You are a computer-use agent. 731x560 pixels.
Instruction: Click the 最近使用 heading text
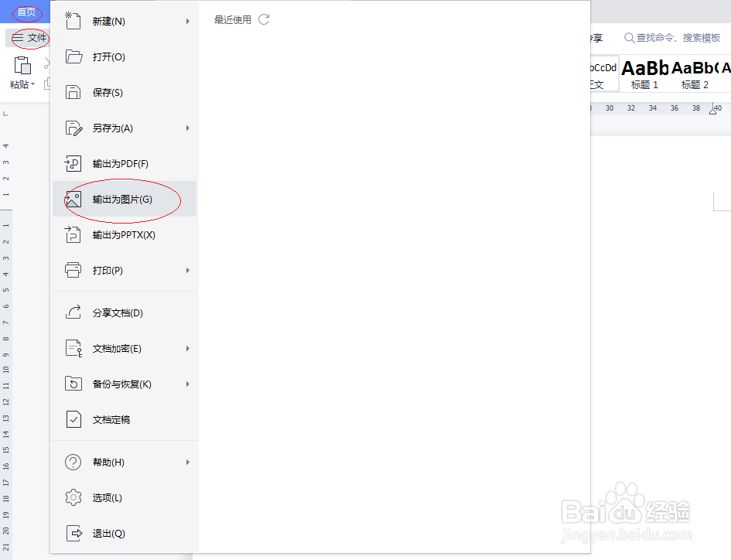point(233,19)
